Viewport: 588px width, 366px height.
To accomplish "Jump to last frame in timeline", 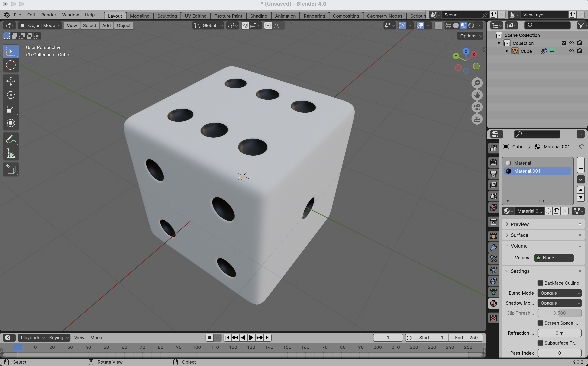I will [x=268, y=337].
